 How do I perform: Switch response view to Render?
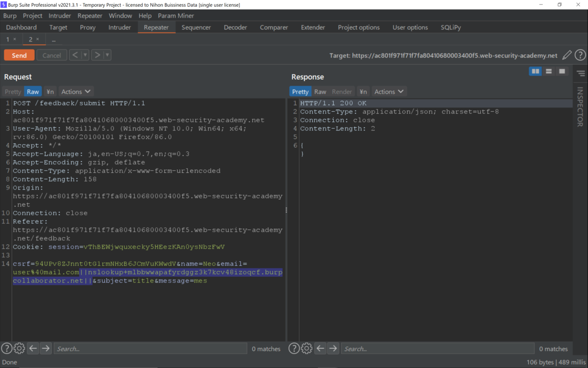coord(342,92)
